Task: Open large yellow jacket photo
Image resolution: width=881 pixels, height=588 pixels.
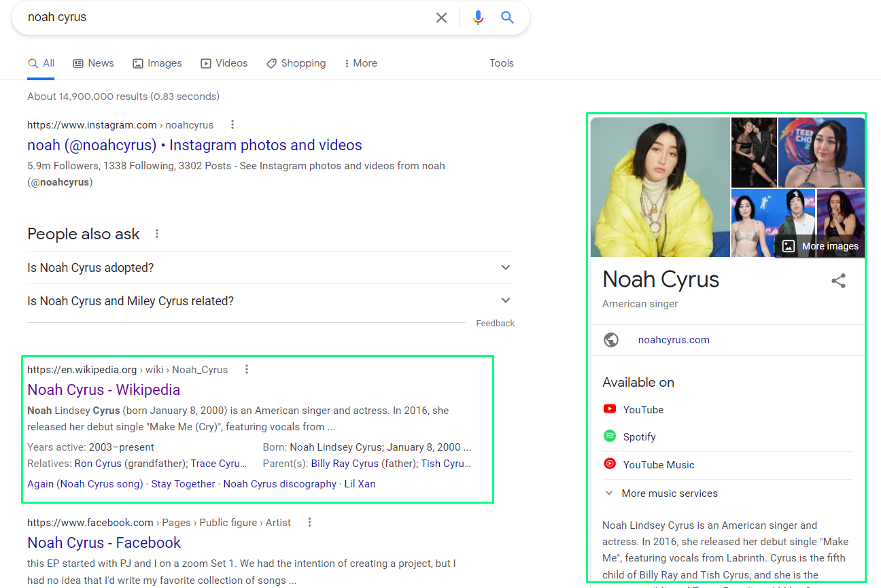Action: pyautogui.click(x=660, y=187)
